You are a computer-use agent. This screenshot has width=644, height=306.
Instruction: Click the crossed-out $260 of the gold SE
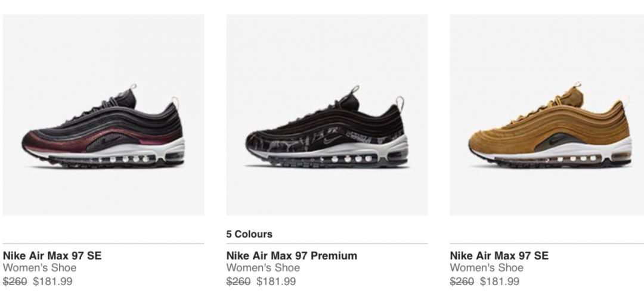click(462, 282)
